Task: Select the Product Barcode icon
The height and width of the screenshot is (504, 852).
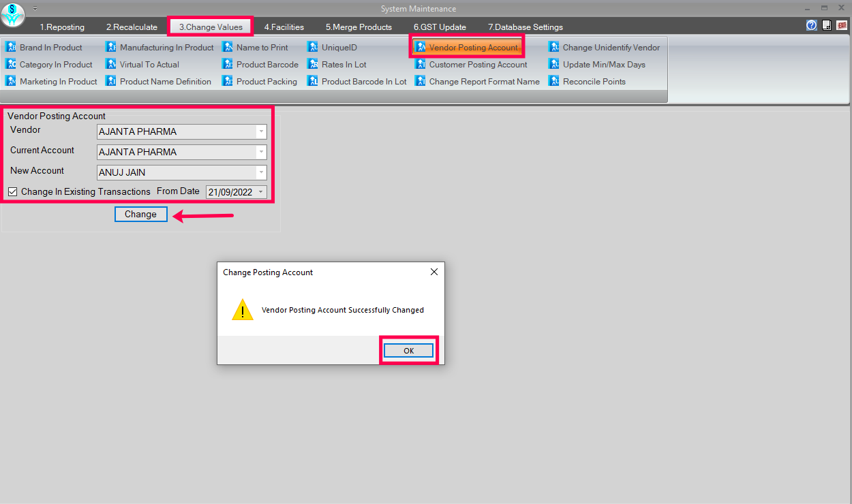Action: tap(228, 65)
